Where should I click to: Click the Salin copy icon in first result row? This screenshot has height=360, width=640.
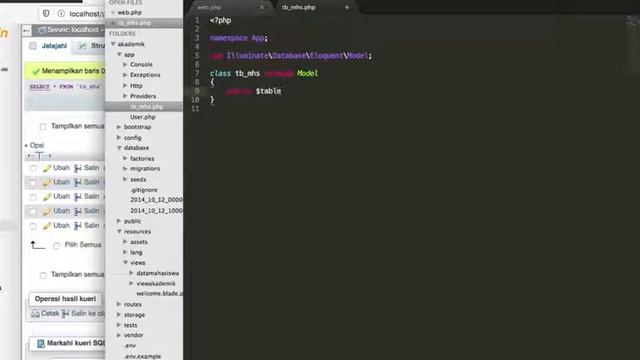[x=78, y=168]
